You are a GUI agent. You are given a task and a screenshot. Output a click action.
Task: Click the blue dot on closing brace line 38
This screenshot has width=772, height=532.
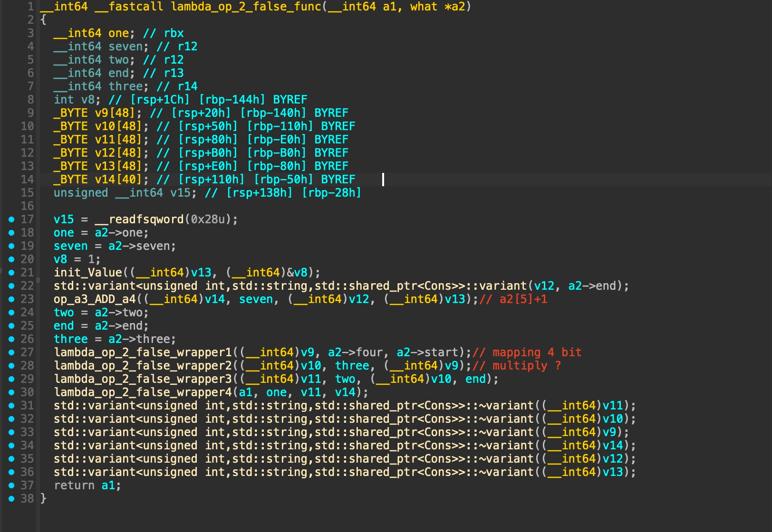click(11, 499)
